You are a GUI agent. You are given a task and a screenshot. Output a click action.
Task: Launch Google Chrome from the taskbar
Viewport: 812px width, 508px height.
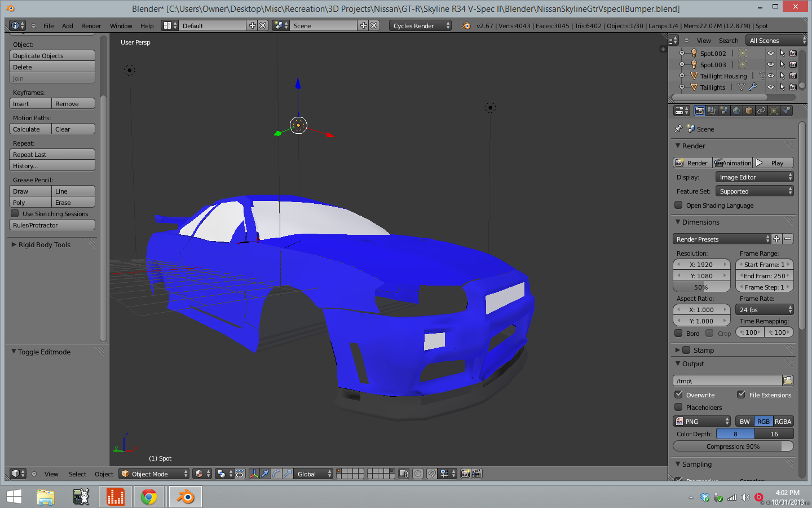click(149, 497)
